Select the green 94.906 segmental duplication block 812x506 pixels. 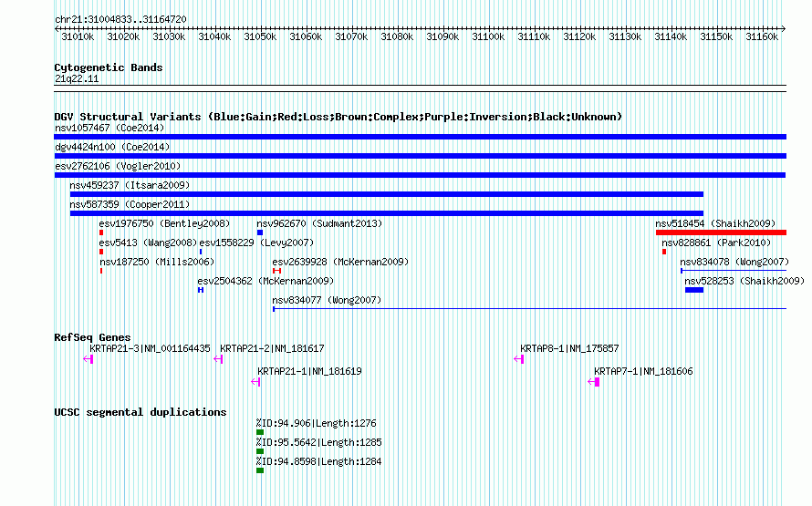coord(260,432)
